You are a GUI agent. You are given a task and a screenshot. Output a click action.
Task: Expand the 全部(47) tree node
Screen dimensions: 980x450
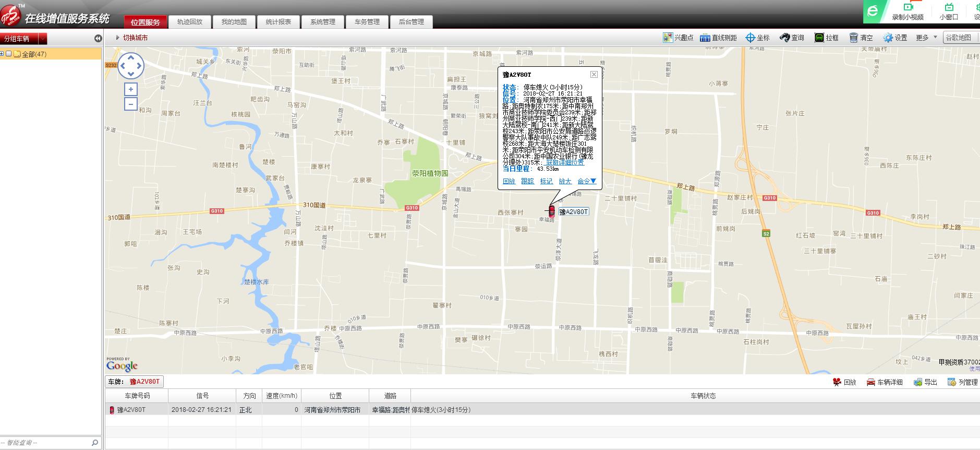(x=2, y=54)
